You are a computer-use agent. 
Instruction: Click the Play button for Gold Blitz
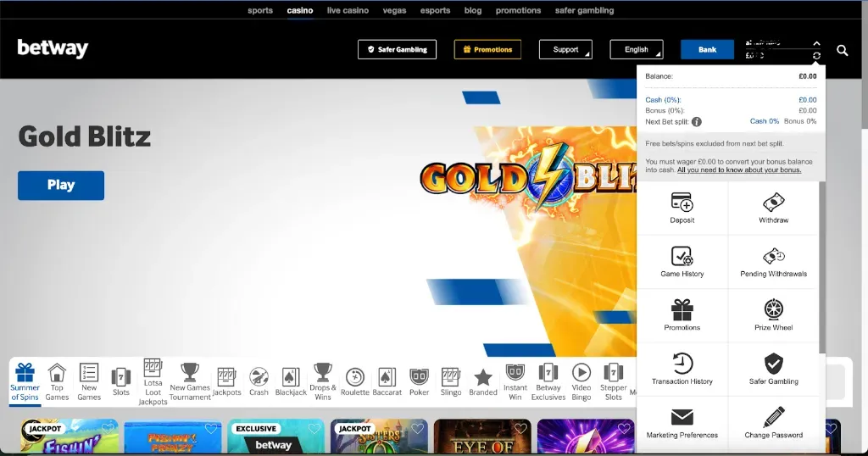61,186
